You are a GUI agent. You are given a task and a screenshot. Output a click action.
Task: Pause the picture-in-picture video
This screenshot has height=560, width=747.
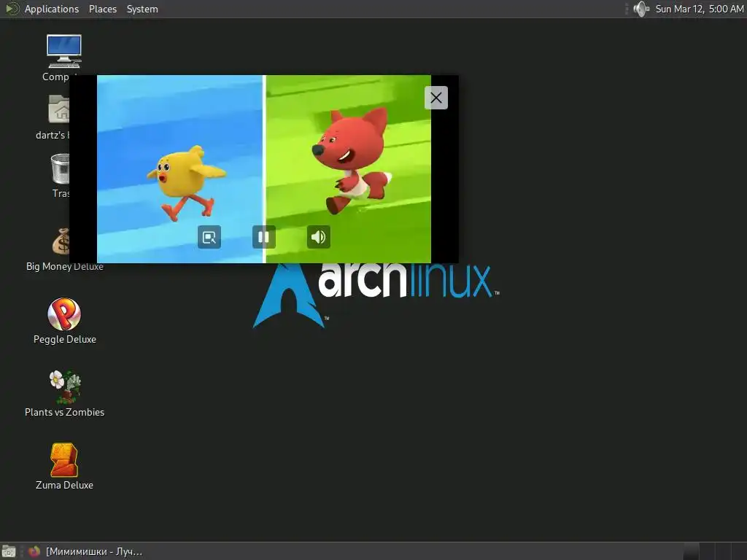click(x=263, y=237)
